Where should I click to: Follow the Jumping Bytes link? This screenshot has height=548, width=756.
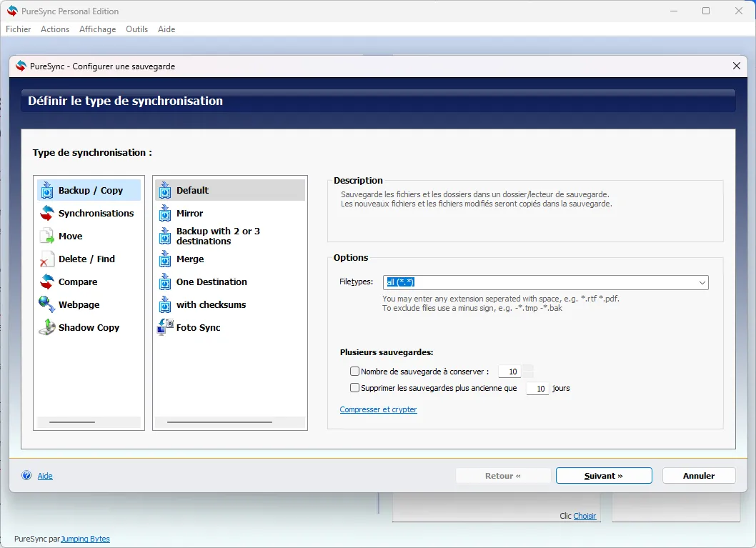(x=85, y=539)
